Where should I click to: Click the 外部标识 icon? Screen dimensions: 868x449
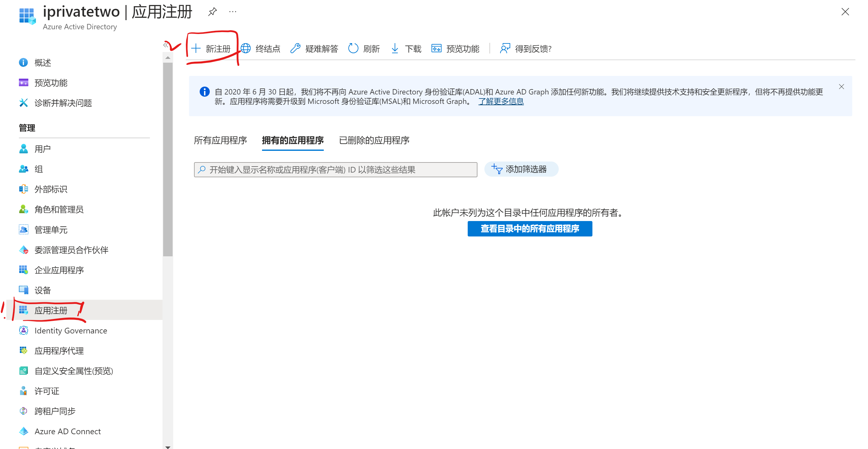point(24,189)
